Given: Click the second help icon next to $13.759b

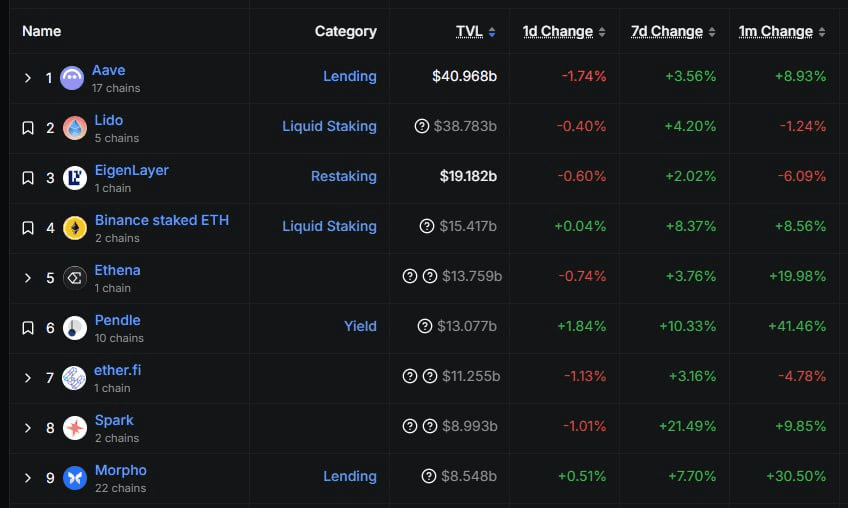Looking at the screenshot, I should coord(430,276).
